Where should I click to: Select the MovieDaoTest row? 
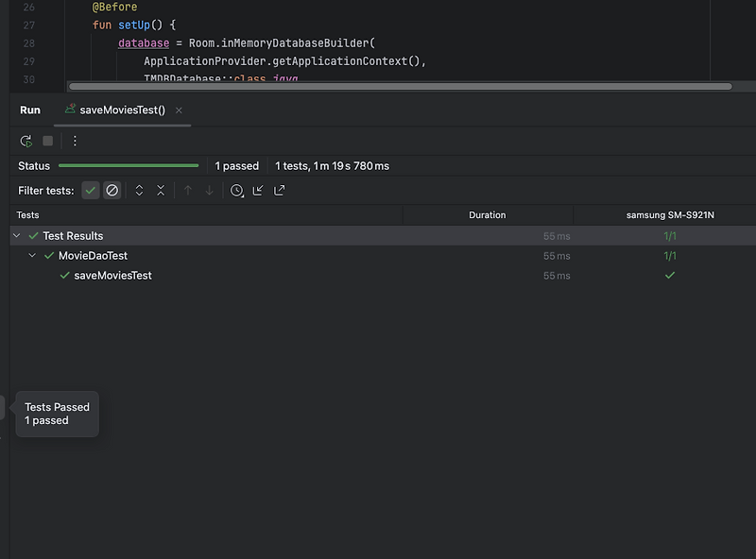coord(383,255)
